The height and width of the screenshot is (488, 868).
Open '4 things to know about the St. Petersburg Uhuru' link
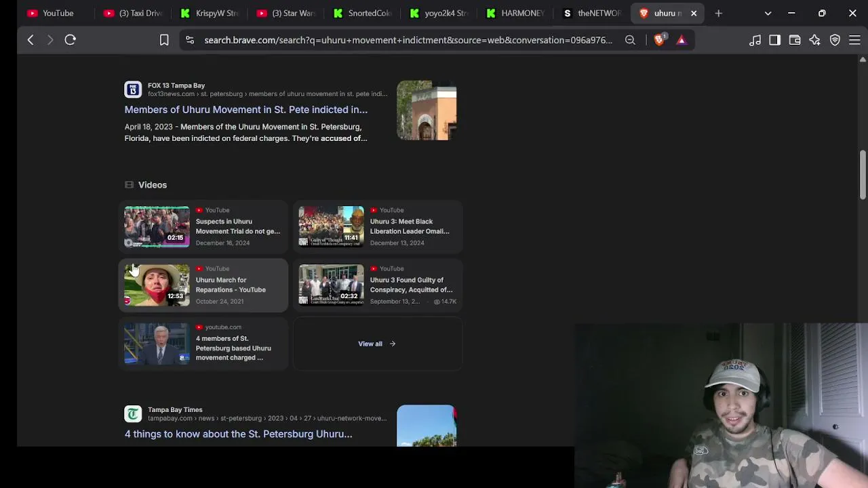coord(239,434)
